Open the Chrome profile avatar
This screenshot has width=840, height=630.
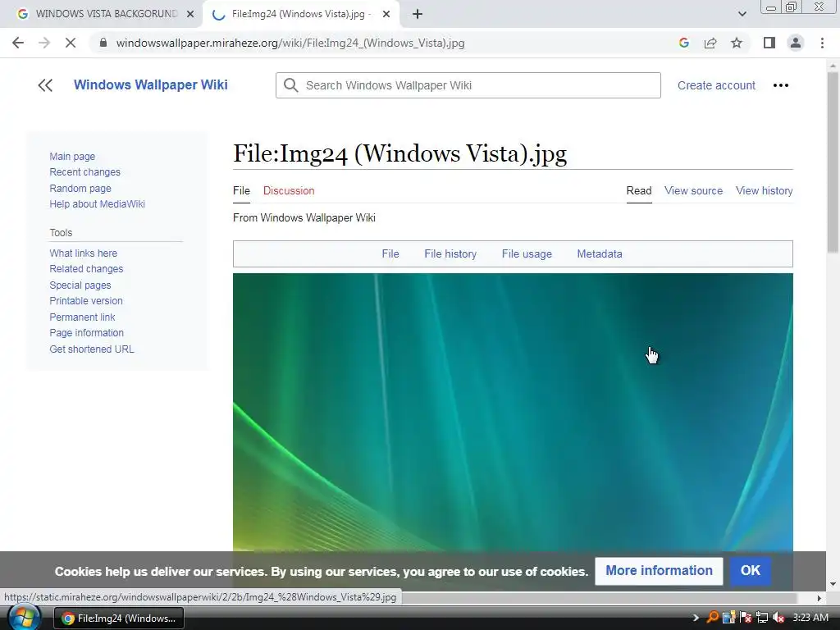796,43
